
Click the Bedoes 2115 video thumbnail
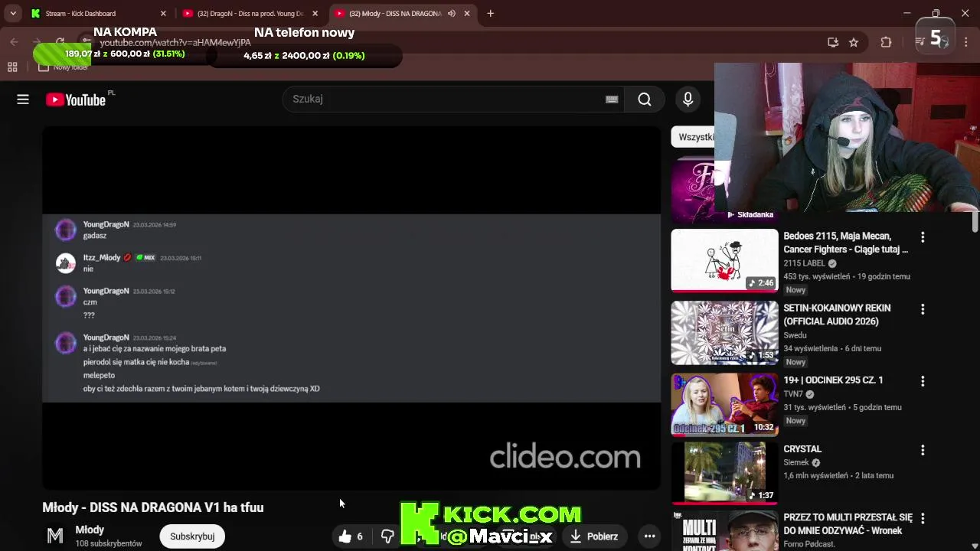724,260
